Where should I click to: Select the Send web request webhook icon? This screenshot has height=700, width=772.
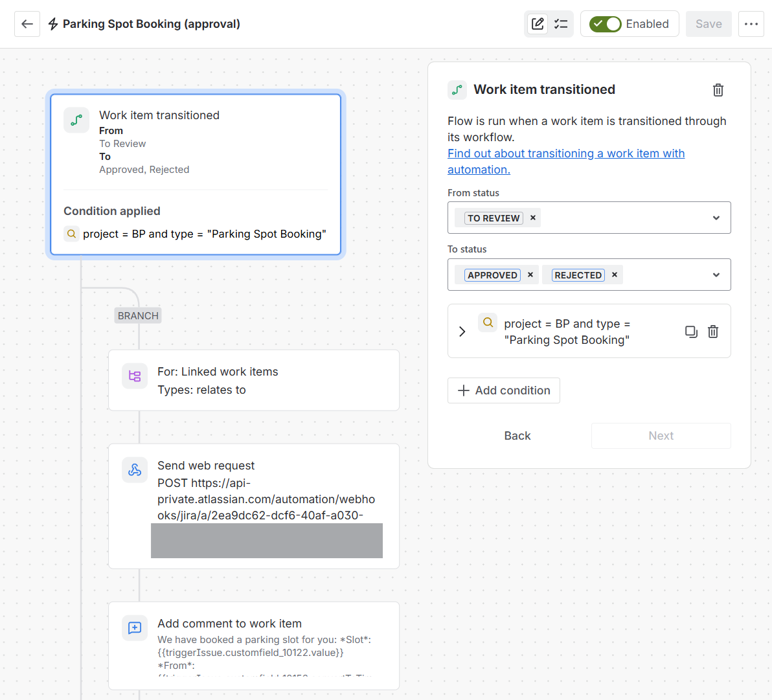pyautogui.click(x=135, y=470)
